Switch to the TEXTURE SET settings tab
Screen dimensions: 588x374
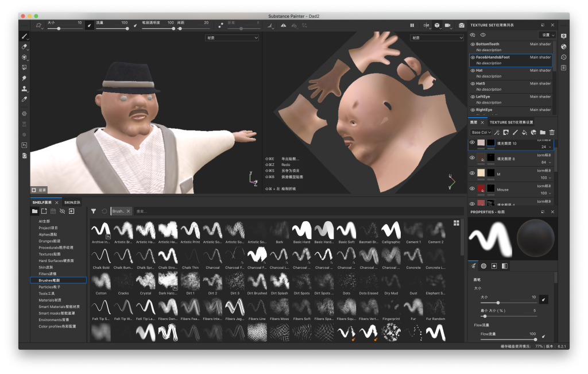pos(511,122)
